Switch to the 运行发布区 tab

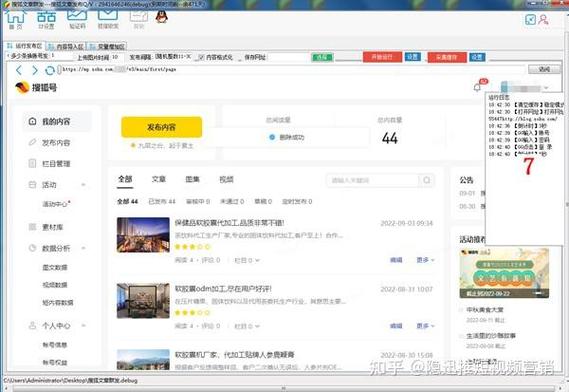25,46
